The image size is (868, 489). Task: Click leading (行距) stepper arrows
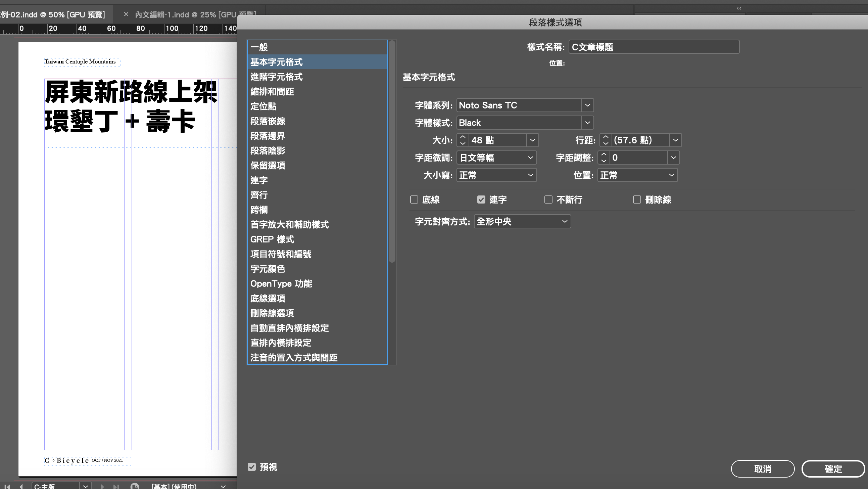606,140
